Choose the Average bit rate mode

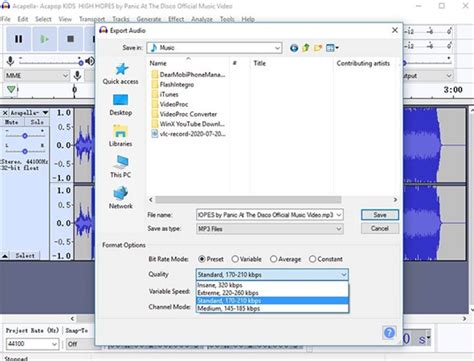tap(286, 259)
